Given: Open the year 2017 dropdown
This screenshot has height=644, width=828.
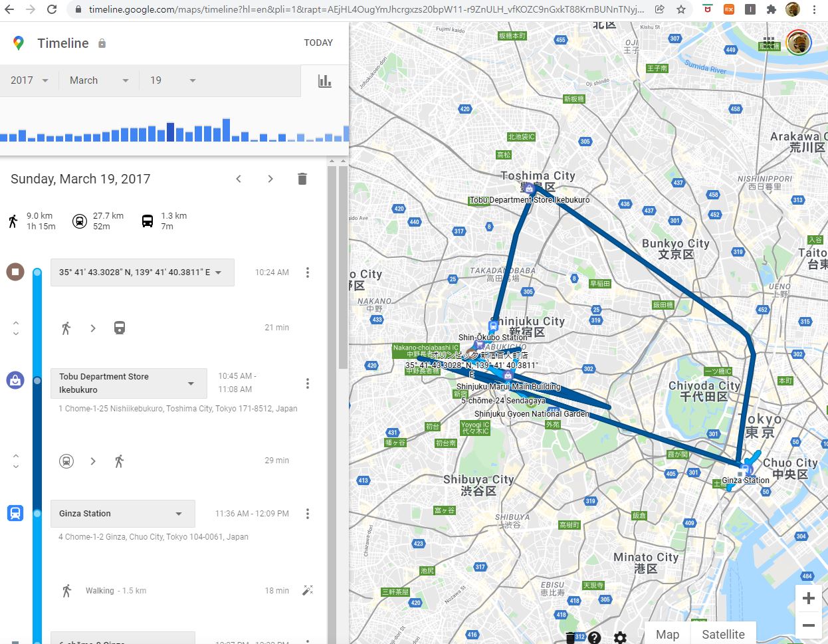Looking at the screenshot, I should 30,80.
